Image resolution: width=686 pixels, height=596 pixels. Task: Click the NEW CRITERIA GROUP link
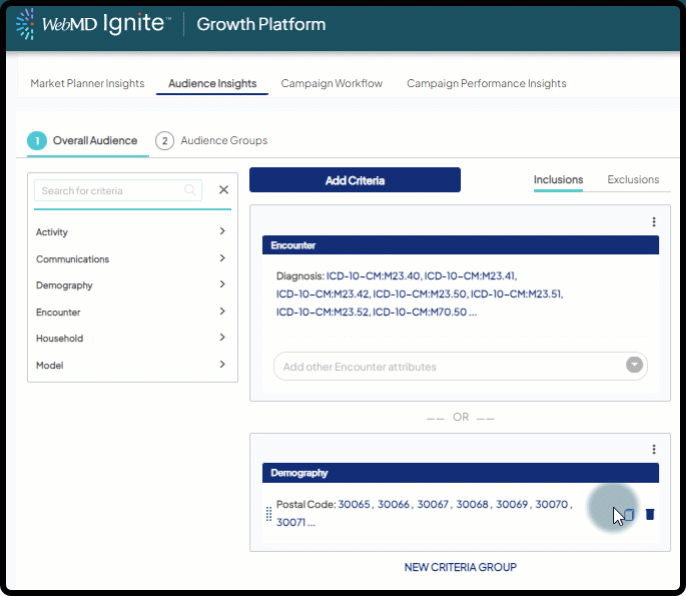[x=460, y=567]
